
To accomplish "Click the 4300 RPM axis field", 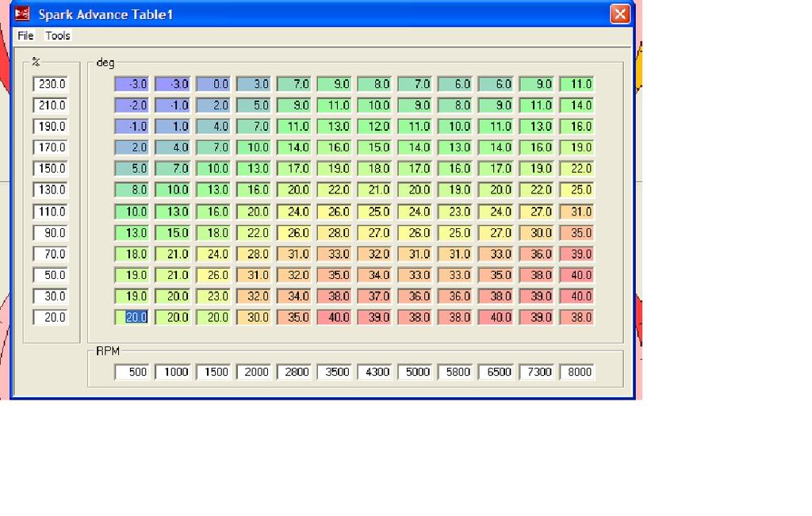I will tap(375, 371).
